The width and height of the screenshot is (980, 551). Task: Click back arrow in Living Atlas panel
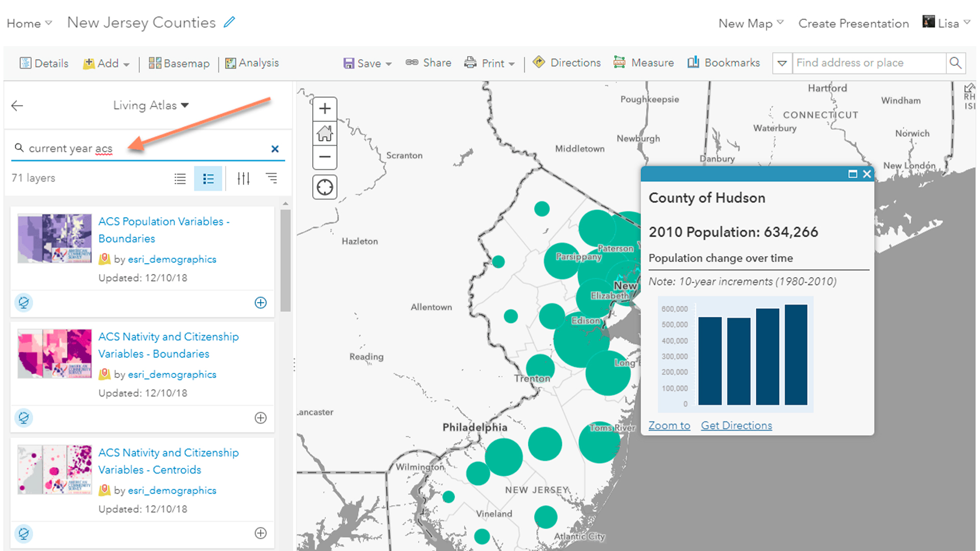pyautogui.click(x=17, y=106)
